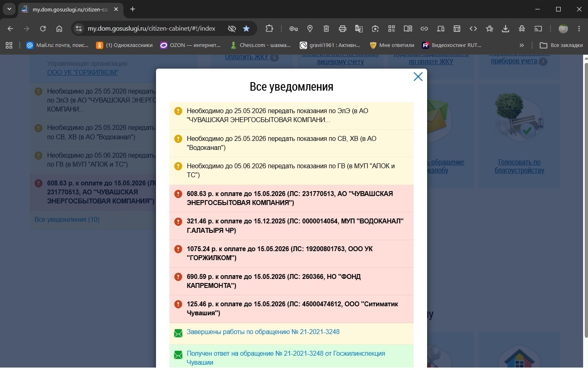The image size is (588, 370).
Task: Open the browser three-dot menu
Action: point(579,29)
